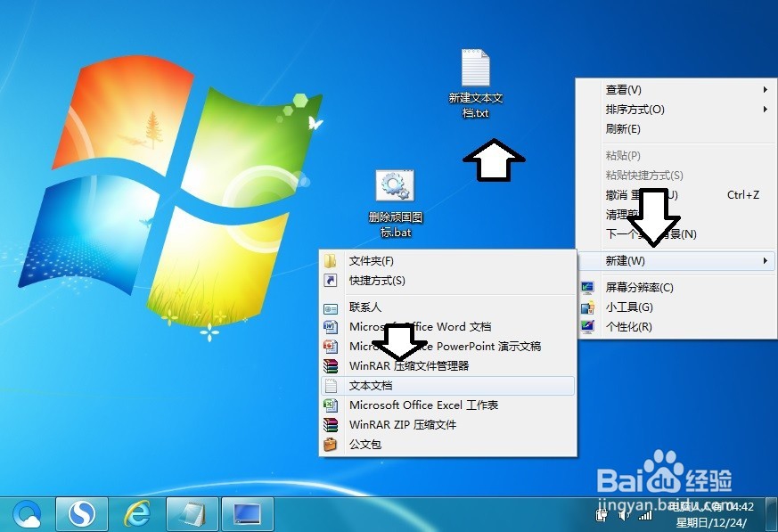
Task: Open 屏幕分辨率(C) from the context menu
Action: (676, 287)
